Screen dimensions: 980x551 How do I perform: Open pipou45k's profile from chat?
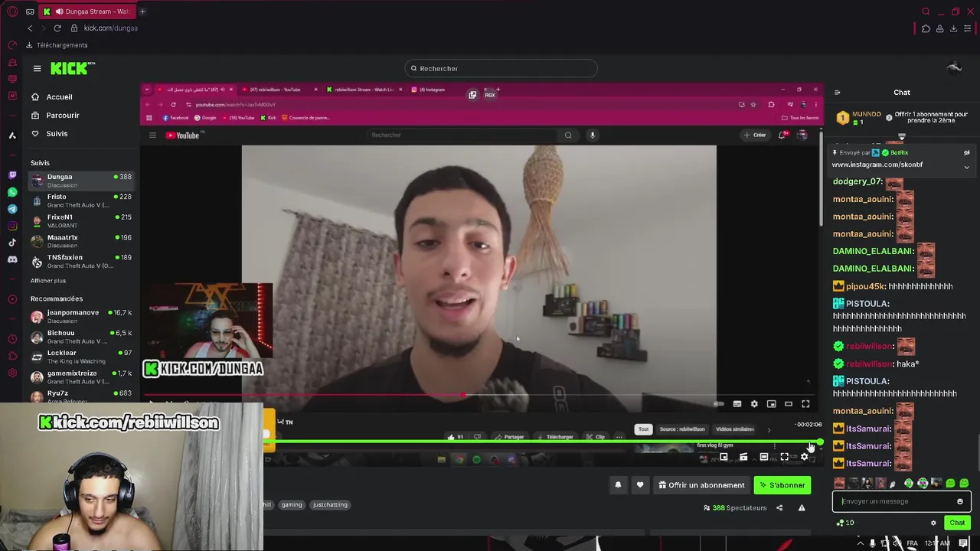865,286
